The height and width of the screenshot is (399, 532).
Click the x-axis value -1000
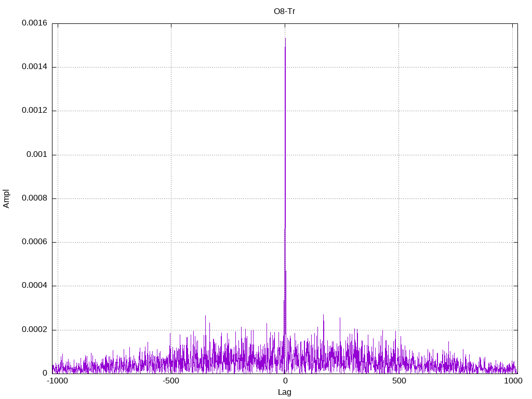[x=57, y=381]
